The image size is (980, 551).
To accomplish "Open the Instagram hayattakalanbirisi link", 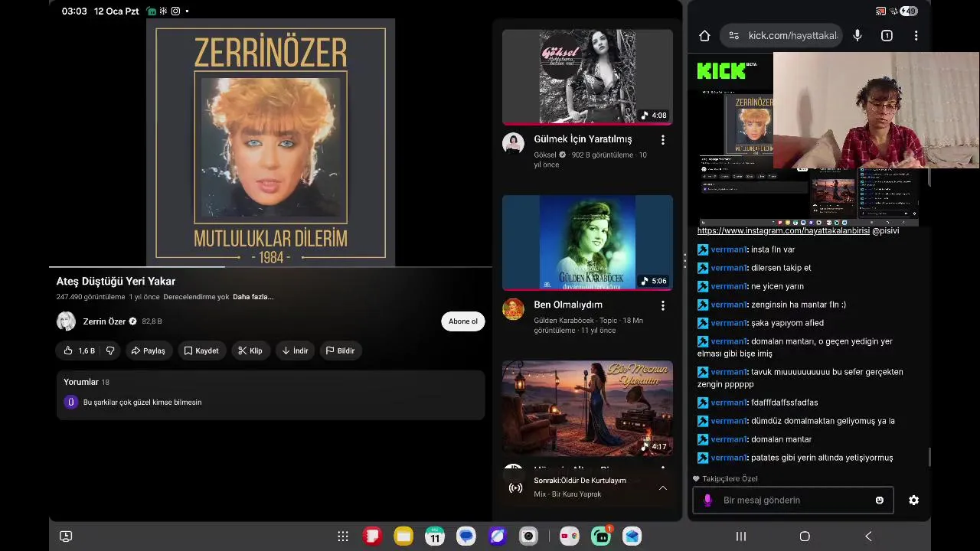I will 783,230.
